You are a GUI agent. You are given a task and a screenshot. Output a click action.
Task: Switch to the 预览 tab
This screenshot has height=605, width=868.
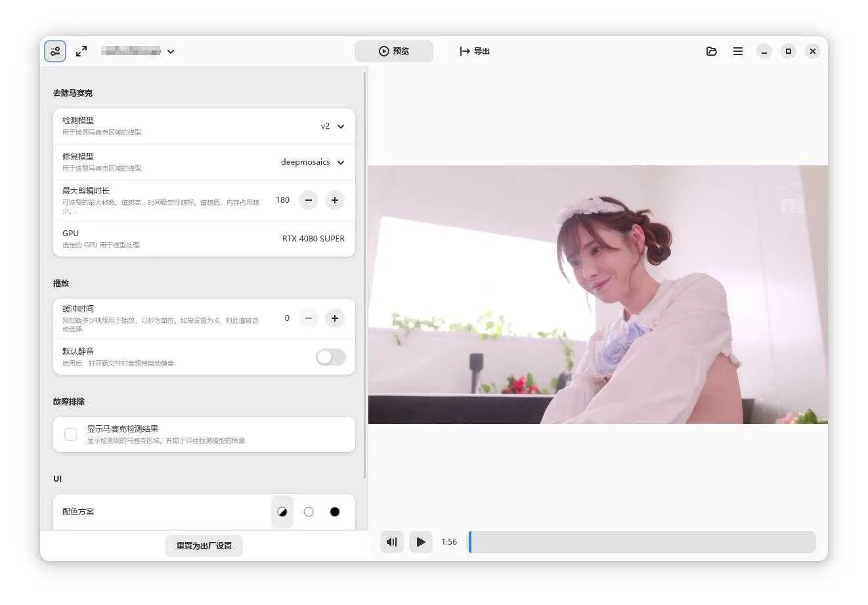click(394, 51)
